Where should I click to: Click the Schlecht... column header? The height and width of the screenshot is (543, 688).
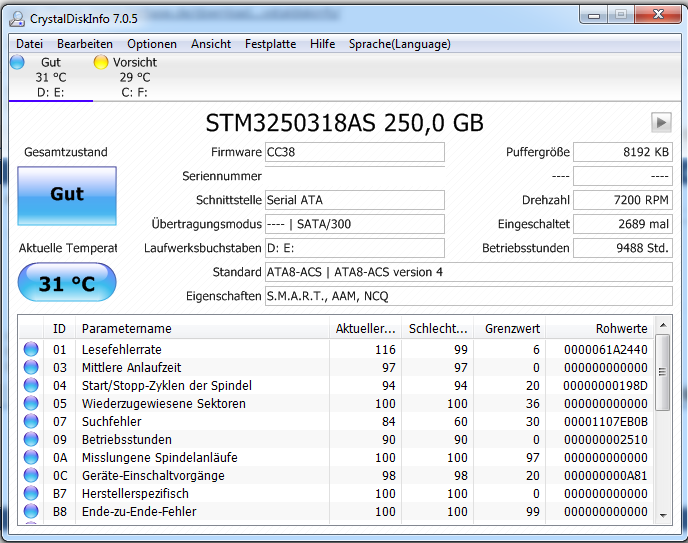tap(438, 329)
